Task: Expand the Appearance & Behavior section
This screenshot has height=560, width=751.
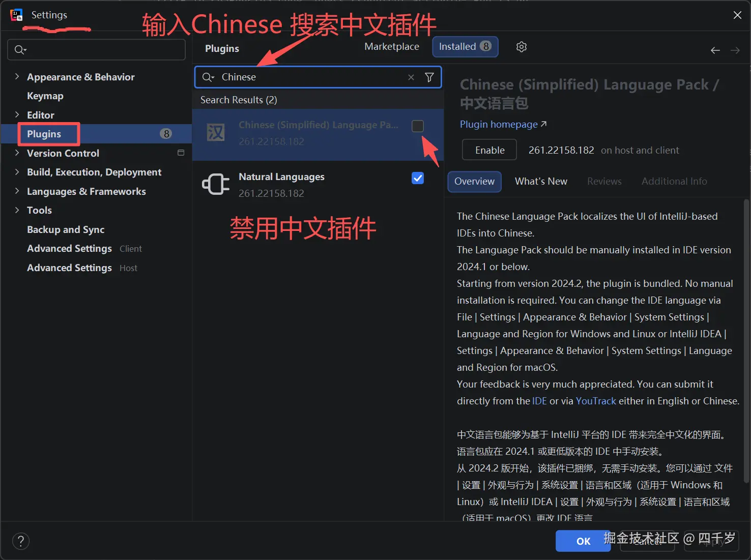Action: (17, 76)
